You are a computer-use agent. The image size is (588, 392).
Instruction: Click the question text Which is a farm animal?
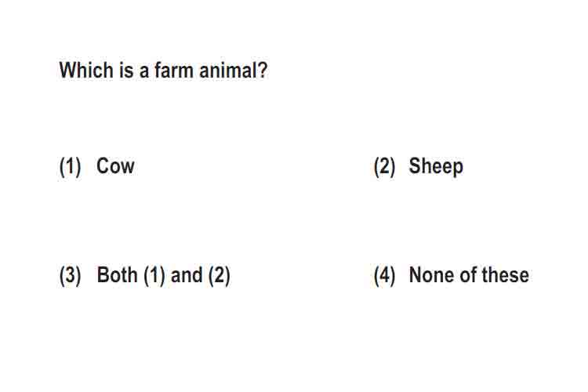(163, 70)
